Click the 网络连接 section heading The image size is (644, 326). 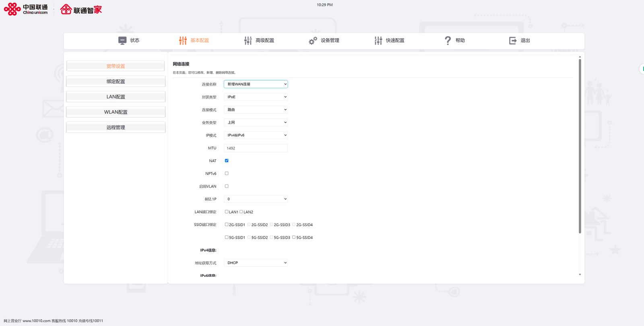[x=181, y=64]
